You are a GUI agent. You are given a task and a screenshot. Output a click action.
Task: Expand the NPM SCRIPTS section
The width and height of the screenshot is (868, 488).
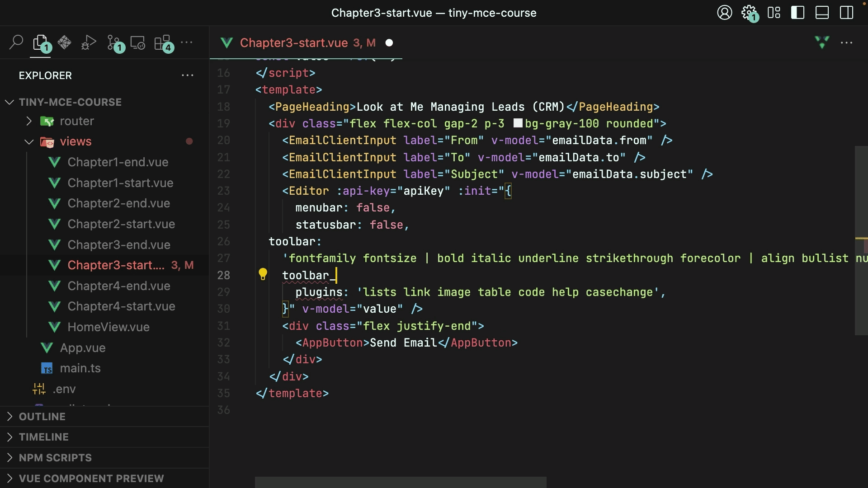104,458
